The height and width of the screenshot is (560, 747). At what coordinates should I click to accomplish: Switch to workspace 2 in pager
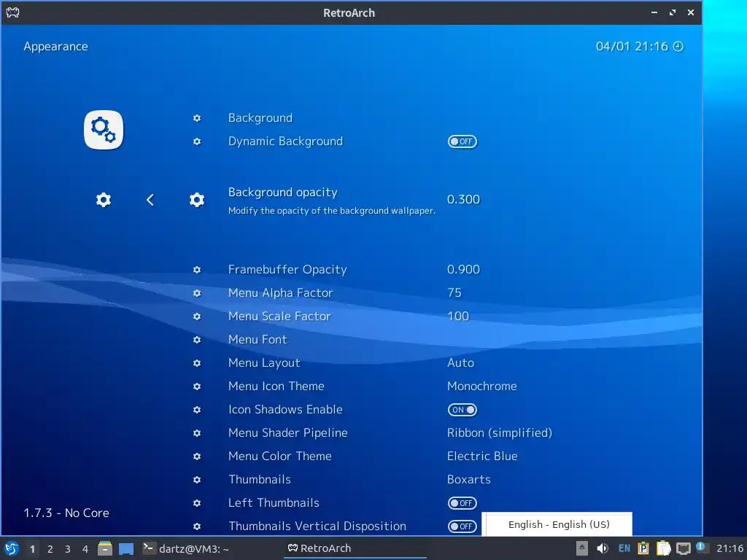point(50,549)
